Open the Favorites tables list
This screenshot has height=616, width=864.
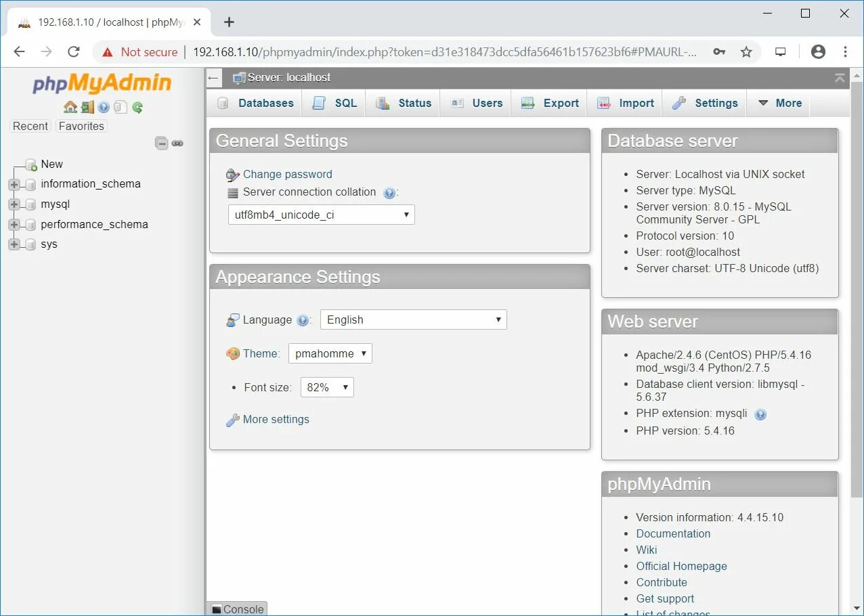click(81, 126)
